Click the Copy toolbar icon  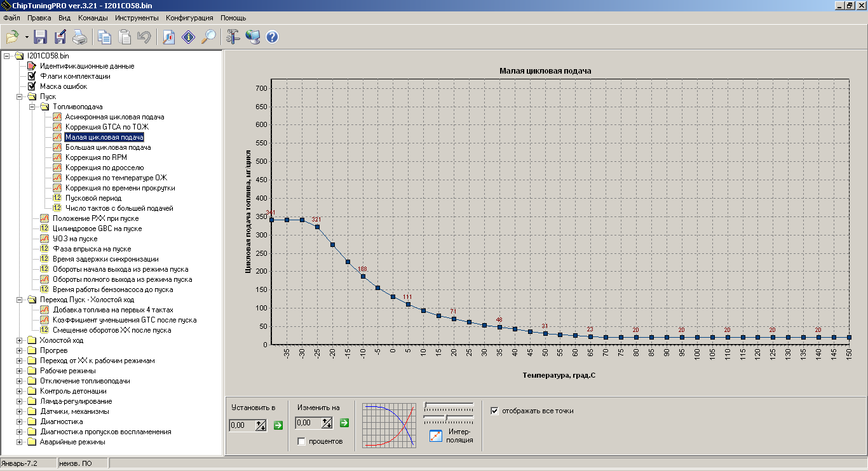pyautogui.click(x=104, y=37)
